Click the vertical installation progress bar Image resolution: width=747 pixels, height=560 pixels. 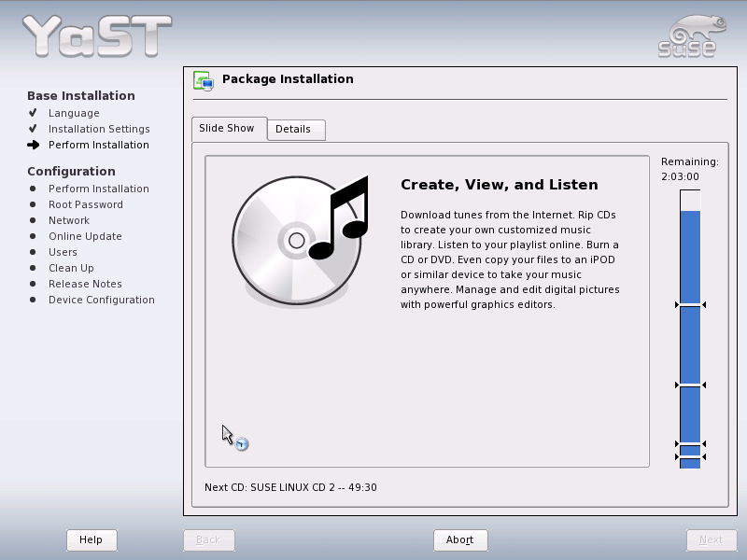tap(690, 329)
